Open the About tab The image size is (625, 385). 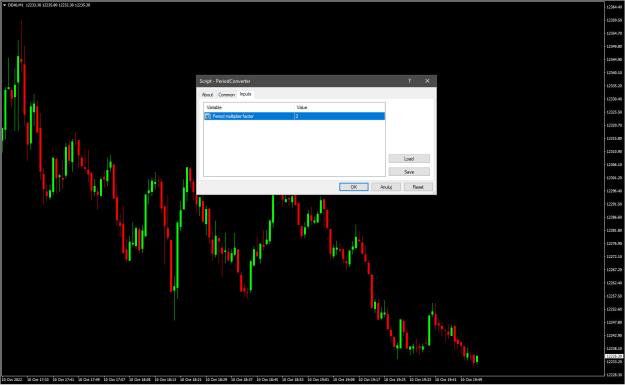tap(207, 95)
